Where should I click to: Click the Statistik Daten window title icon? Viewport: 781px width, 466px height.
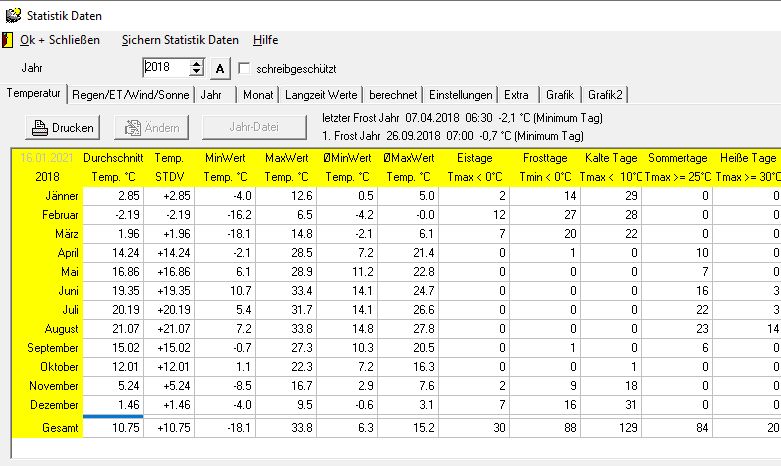[x=11, y=14]
